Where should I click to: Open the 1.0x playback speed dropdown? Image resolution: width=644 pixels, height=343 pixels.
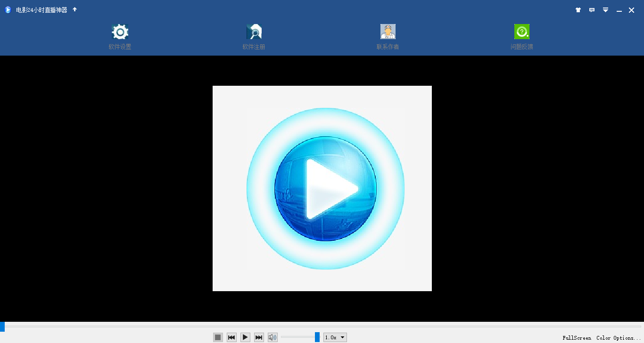pos(335,337)
